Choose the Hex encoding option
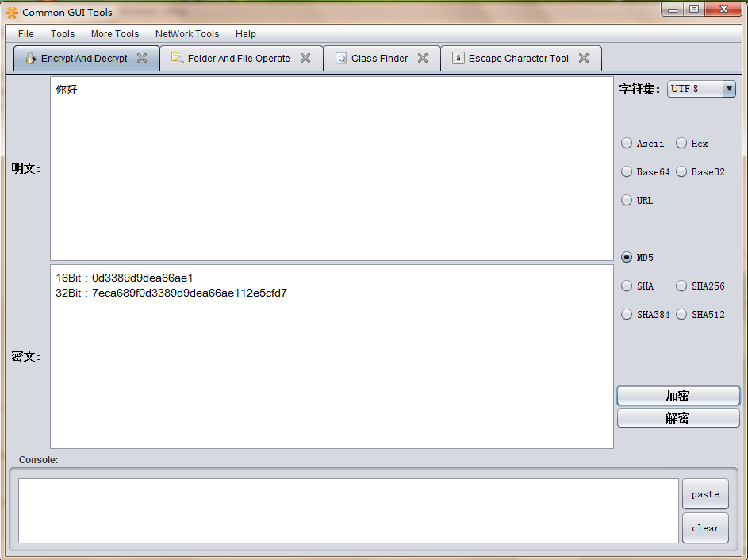The image size is (748, 560). (681, 144)
